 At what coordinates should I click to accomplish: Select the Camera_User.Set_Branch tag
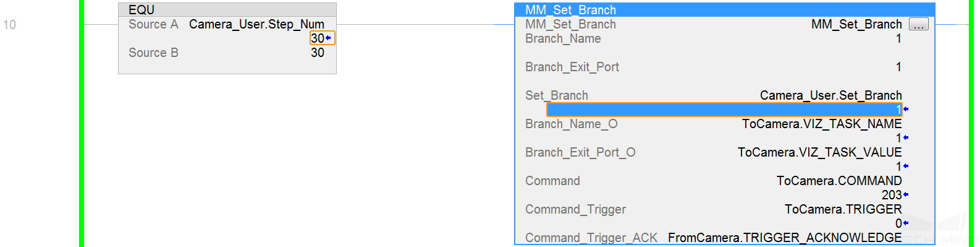coord(831,95)
